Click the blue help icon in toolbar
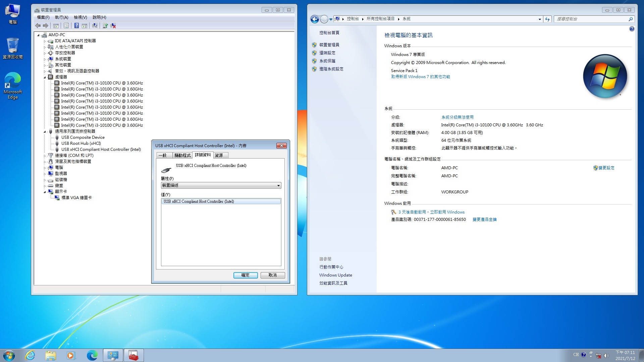644x362 pixels. tap(76, 25)
